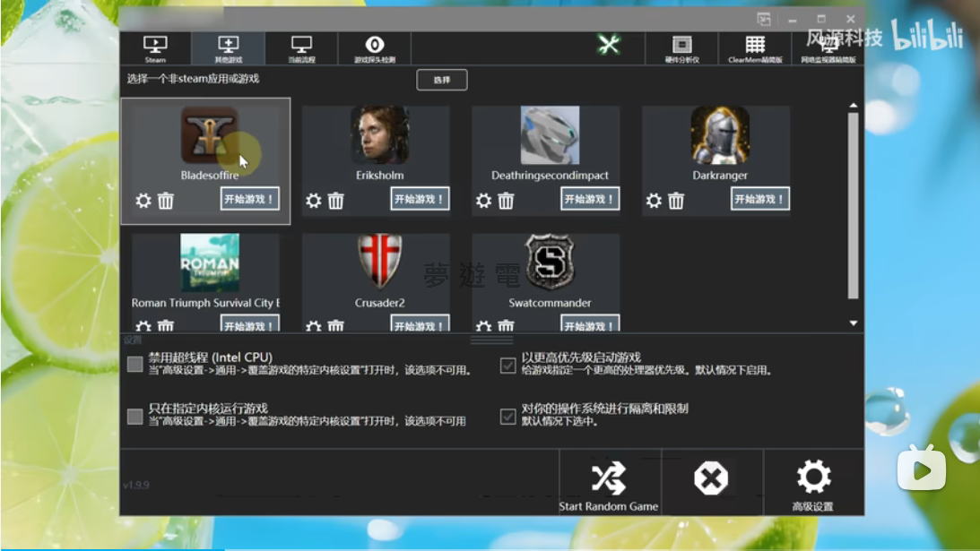Delete Crusader2 with trash icon
Screen dimensions: 980x551
coord(335,326)
